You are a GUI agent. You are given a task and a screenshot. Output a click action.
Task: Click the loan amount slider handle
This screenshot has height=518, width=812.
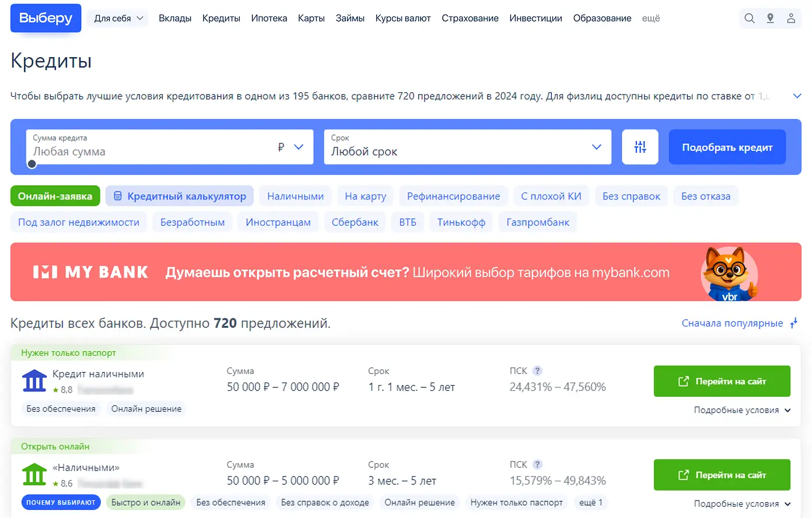(x=32, y=164)
